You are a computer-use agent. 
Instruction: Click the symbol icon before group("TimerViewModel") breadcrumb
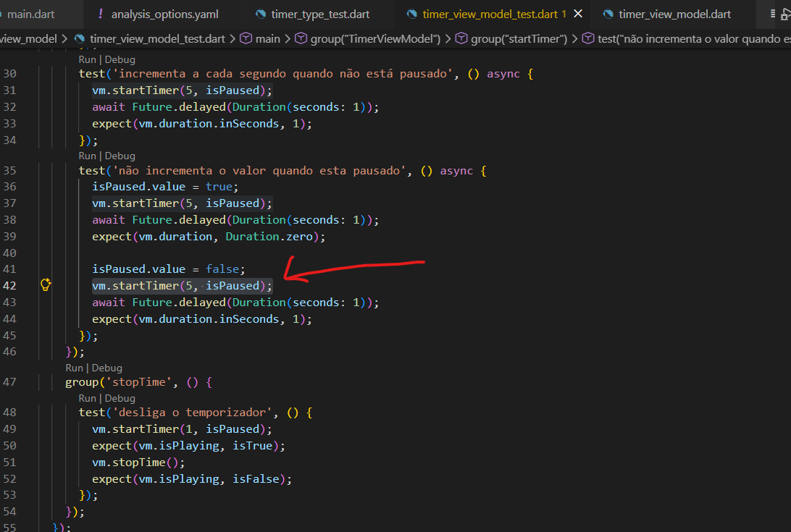[x=301, y=38]
